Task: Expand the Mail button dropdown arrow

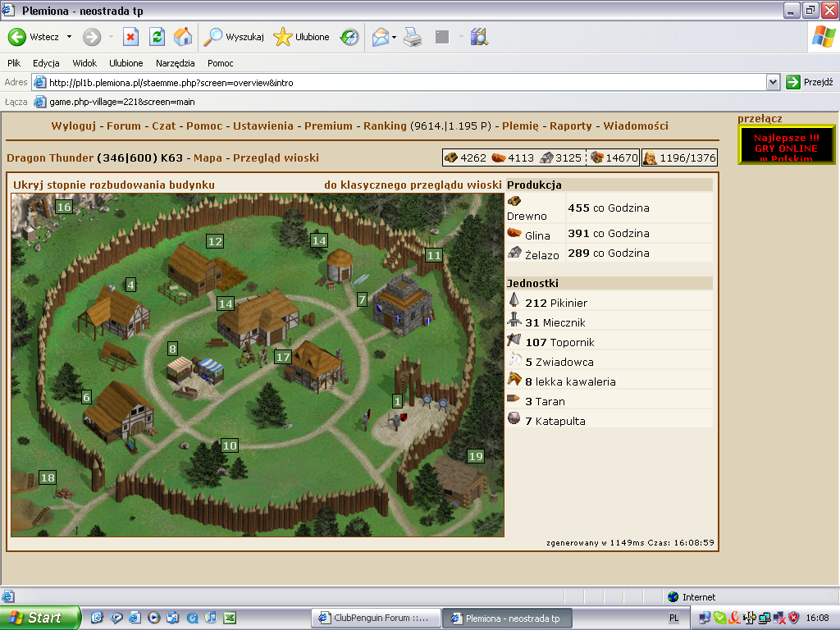Action: [395, 37]
